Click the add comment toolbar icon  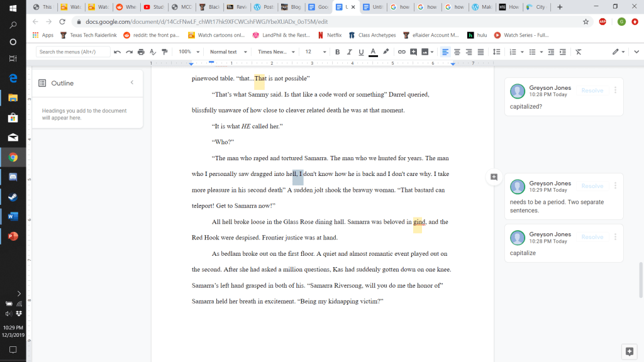pos(413,52)
